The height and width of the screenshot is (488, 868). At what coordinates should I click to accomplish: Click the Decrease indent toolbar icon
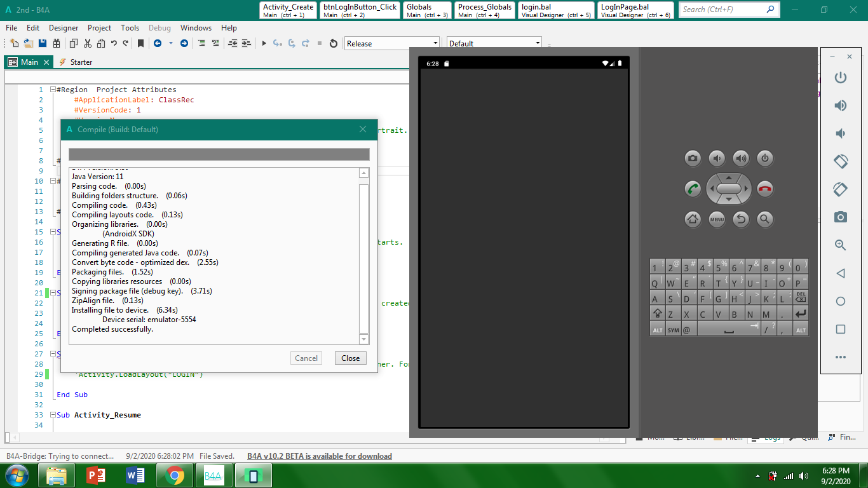pyautogui.click(x=232, y=43)
